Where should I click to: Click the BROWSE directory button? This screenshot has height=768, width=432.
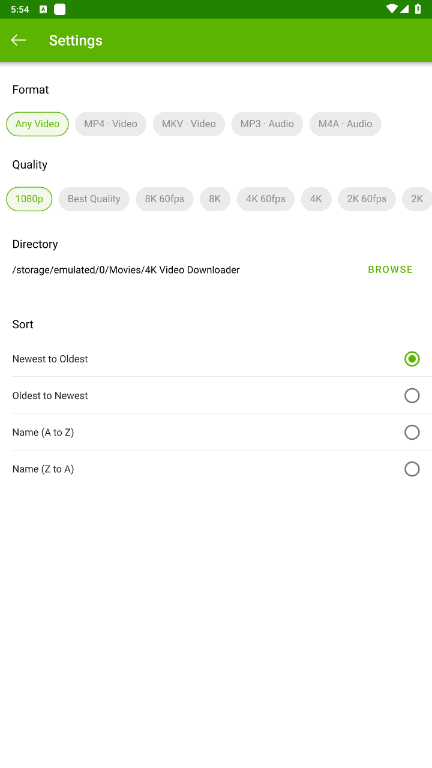pyautogui.click(x=390, y=269)
